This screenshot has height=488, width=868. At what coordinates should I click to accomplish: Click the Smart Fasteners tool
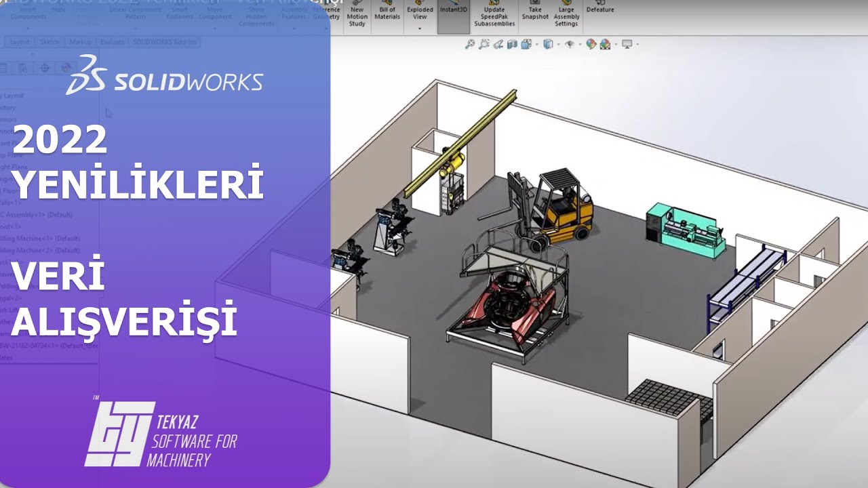[x=180, y=12]
